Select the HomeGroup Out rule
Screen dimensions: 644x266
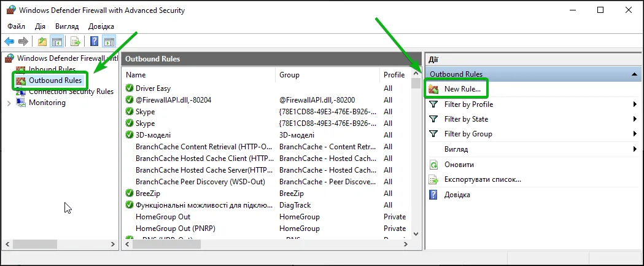(x=163, y=217)
